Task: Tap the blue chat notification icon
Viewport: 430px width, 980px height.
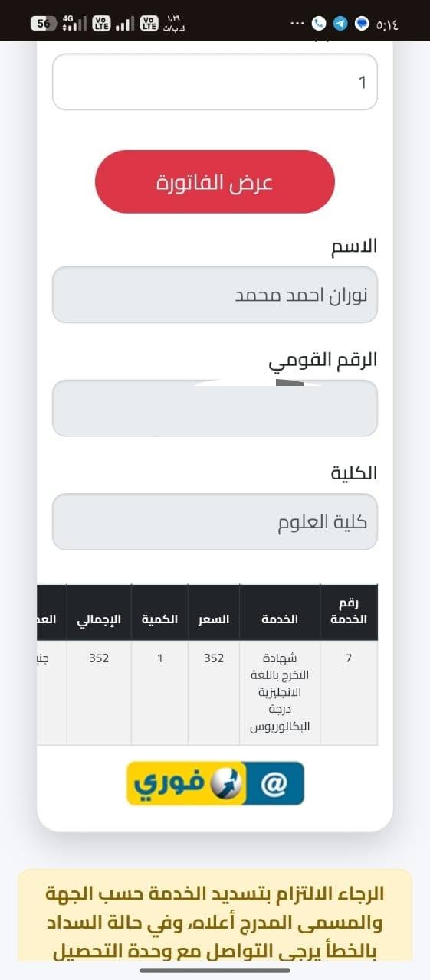Action: pyautogui.click(x=363, y=24)
